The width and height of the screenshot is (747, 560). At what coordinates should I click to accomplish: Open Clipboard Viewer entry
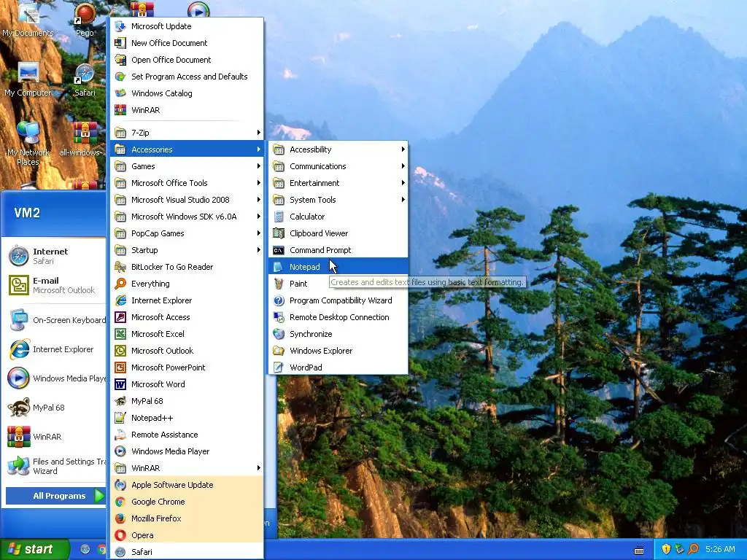click(338, 233)
